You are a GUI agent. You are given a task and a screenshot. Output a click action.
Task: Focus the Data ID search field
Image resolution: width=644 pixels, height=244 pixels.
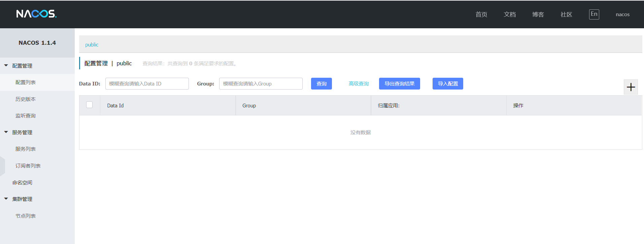click(147, 84)
